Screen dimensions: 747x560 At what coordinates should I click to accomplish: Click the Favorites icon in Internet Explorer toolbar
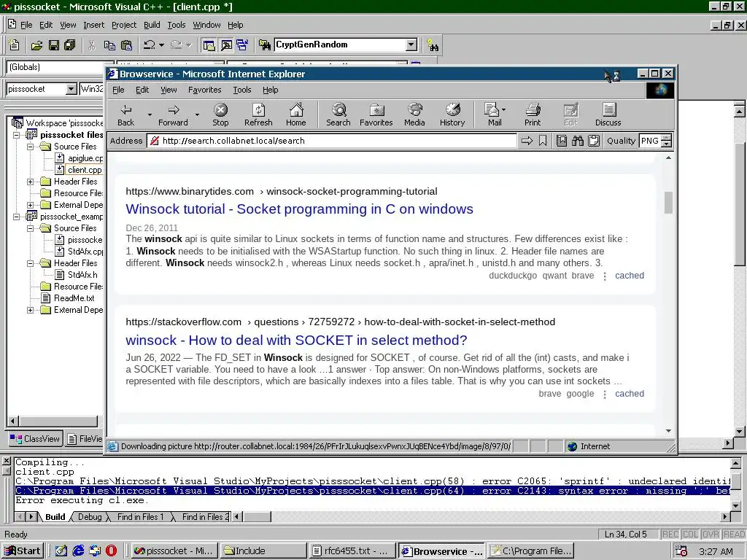pyautogui.click(x=376, y=114)
